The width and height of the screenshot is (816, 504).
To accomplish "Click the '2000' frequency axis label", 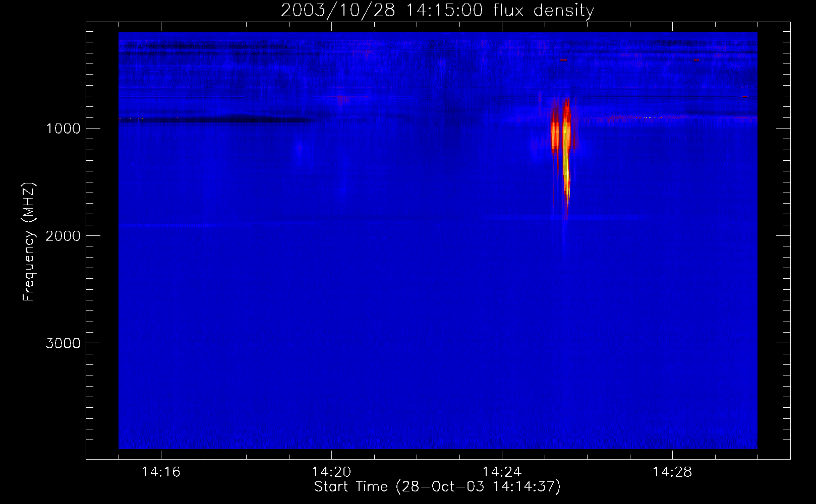I will click(63, 236).
